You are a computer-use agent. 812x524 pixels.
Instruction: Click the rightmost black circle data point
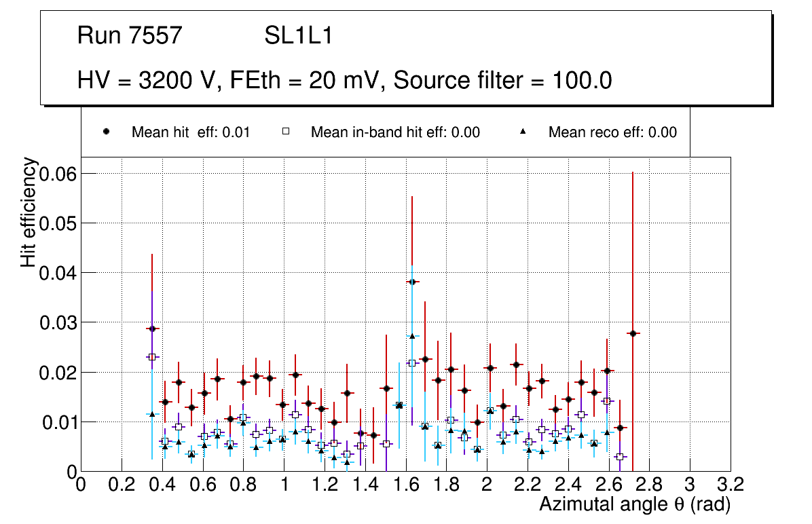click(x=633, y=333)
